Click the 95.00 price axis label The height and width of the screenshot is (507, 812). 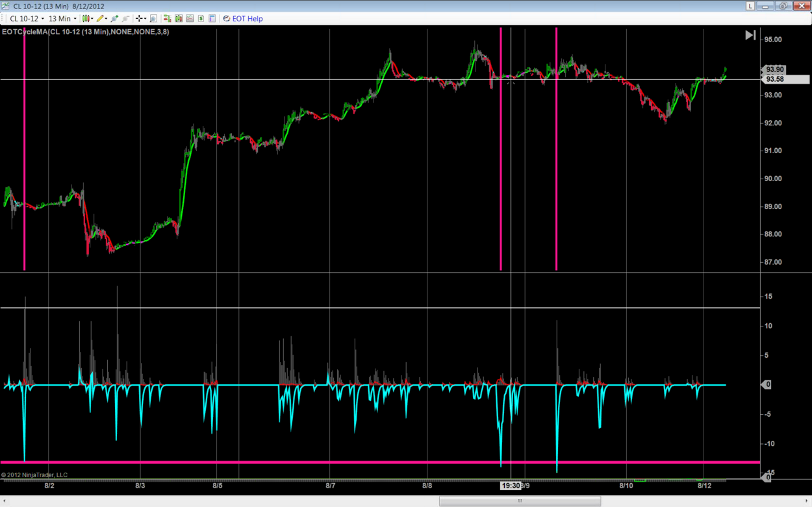[773, 40]
